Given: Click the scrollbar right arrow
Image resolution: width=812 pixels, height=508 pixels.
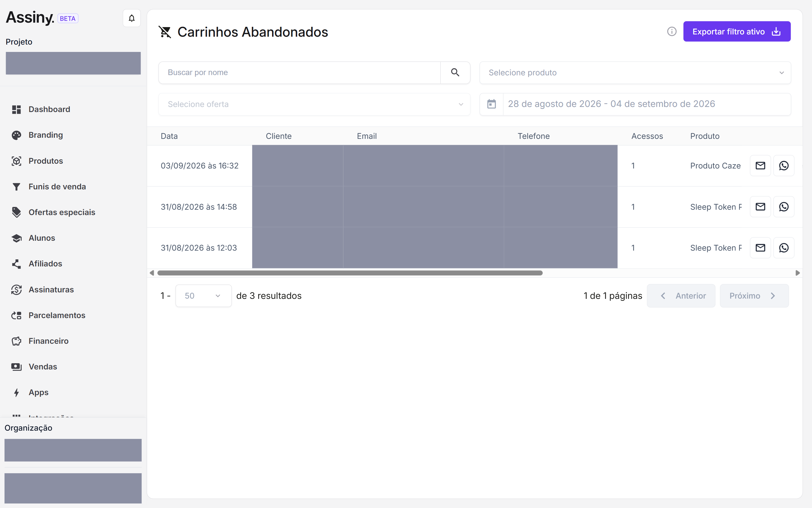Looking at the screenshot, I should click(x=798, y=273).
